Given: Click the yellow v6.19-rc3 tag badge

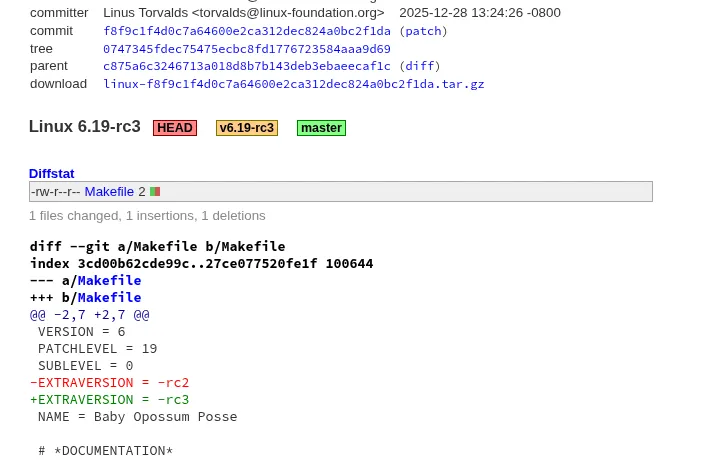Looking at the screenshot, I should [x=246, y=128].
